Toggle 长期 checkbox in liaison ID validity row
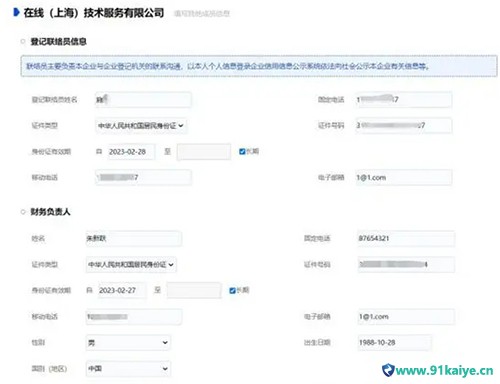The image size is (500, 384). (242, 151)
